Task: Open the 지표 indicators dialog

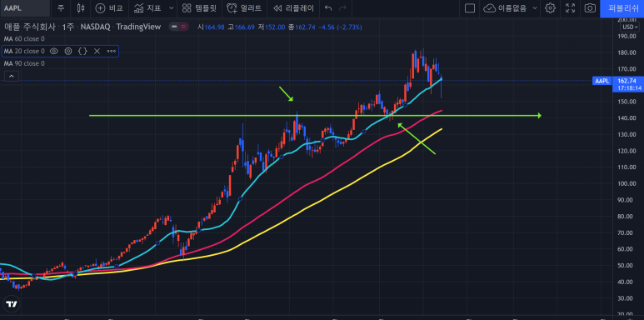Action: coord(148,7)
